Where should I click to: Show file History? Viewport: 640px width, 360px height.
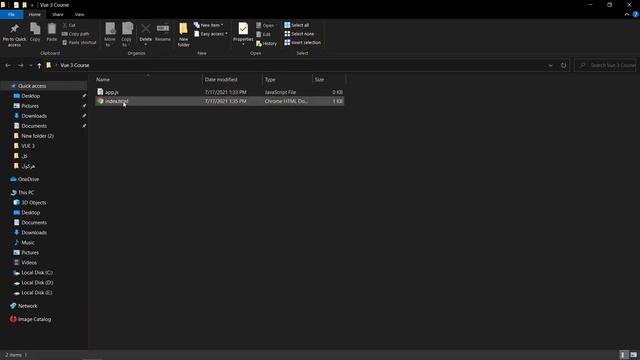266,43
